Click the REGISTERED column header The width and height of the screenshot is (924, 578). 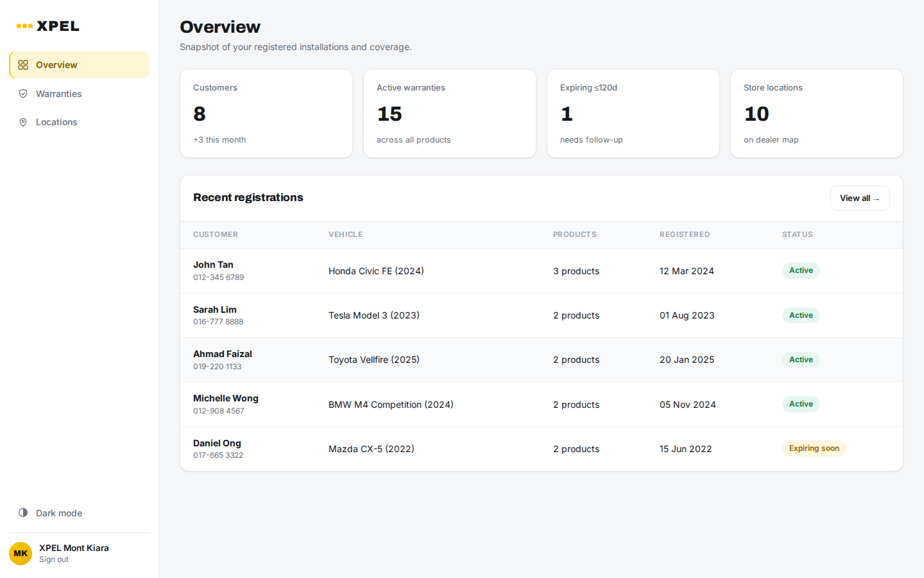click(x=685, y=234)
